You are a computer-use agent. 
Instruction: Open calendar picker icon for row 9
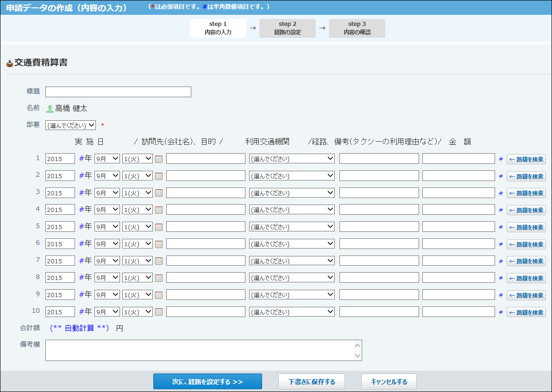[159, 295]
